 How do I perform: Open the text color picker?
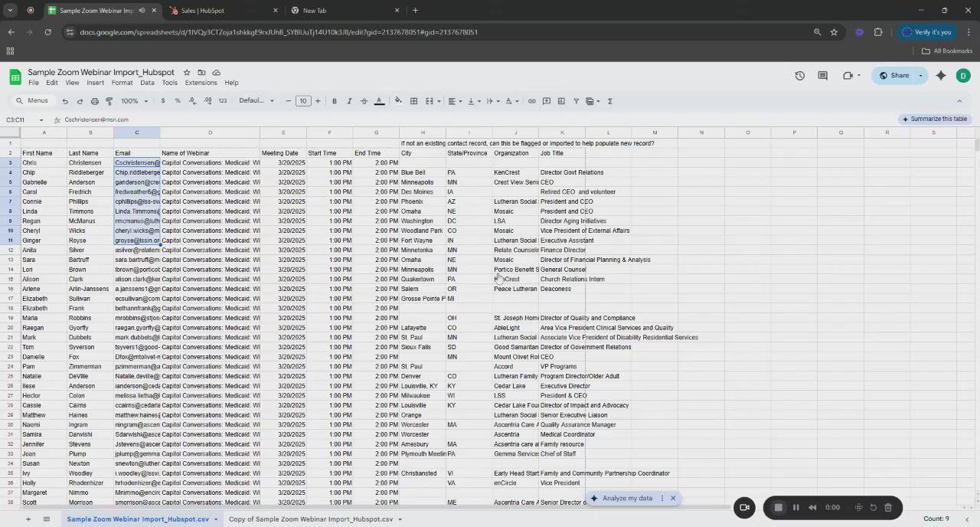pos(378,101)
